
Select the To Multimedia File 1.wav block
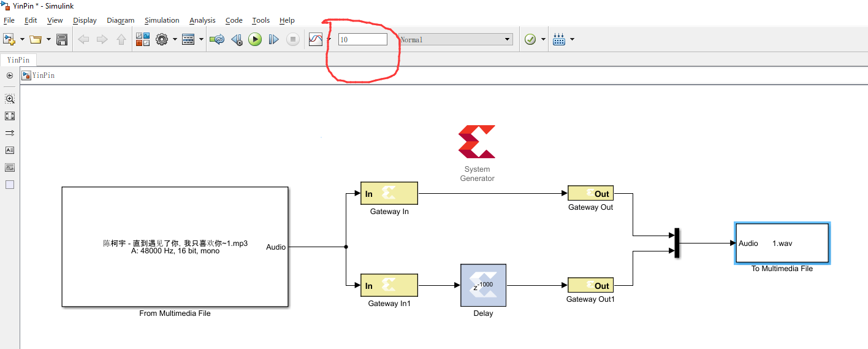[782, 243]
